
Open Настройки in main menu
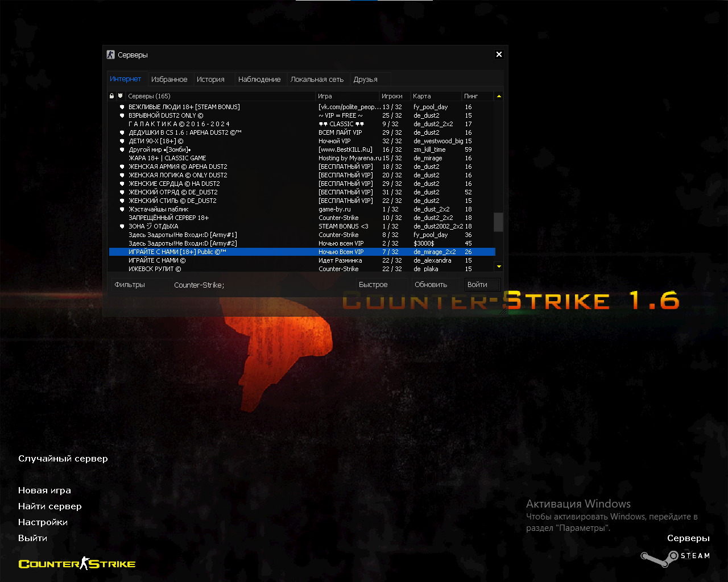43,522
